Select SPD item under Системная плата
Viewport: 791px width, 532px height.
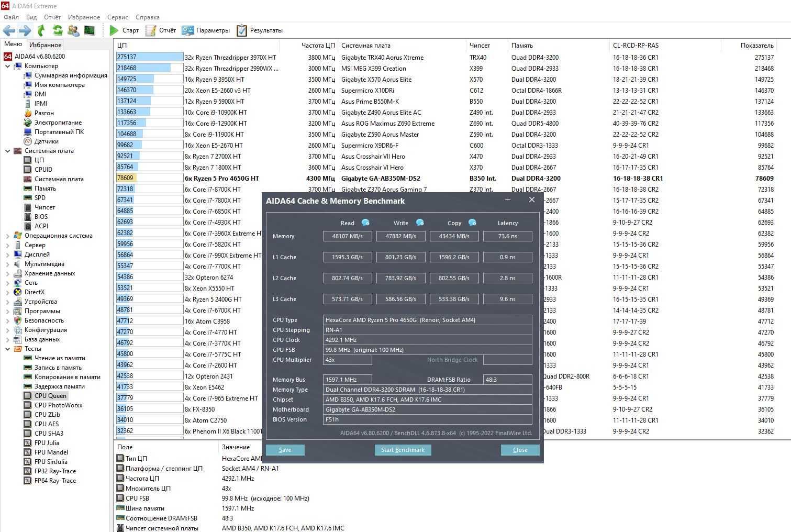(x=40, y=198)
